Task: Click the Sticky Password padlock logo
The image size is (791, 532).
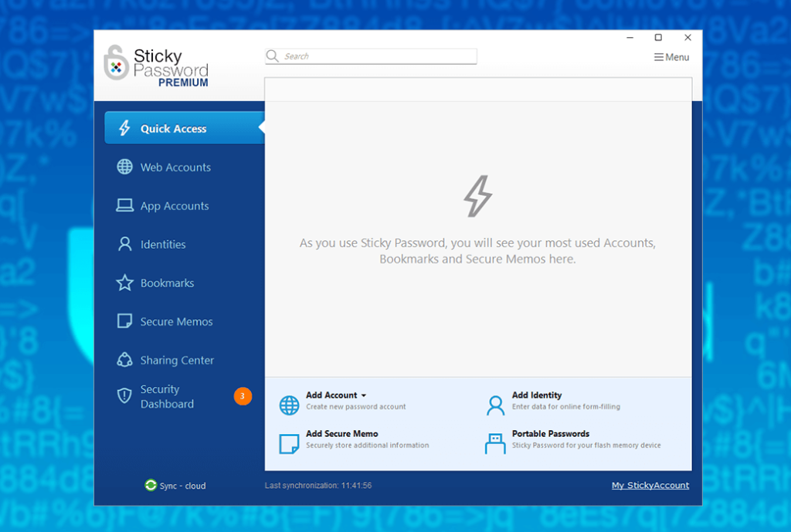Action: [x=116, y=63]
